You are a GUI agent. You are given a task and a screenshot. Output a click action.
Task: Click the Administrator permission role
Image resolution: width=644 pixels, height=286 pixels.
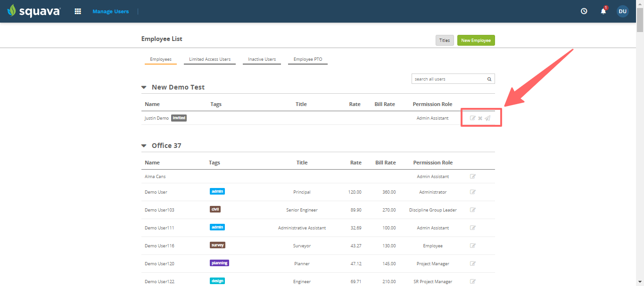pos(433,192)
